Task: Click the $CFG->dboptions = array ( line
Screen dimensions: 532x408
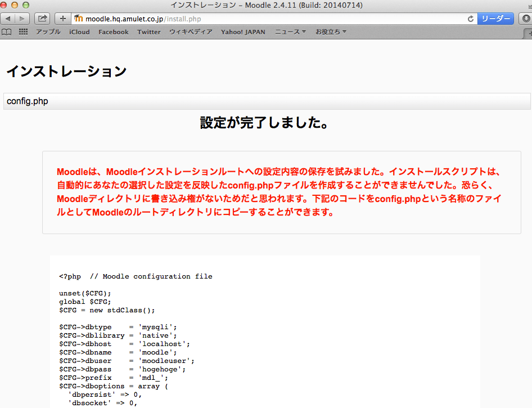Action: (x=114, y=386)
